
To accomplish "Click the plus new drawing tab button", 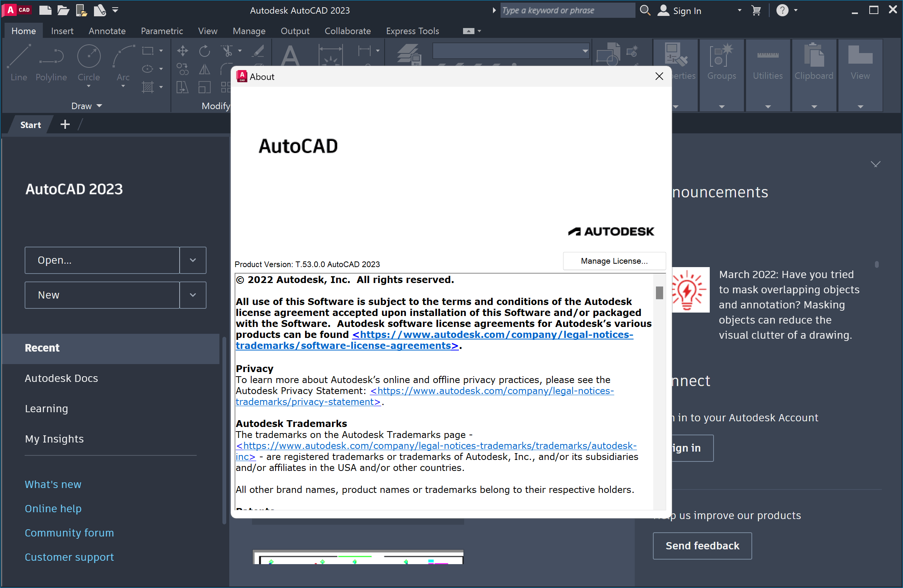I will pyautogui.click(x=65, y=124).
